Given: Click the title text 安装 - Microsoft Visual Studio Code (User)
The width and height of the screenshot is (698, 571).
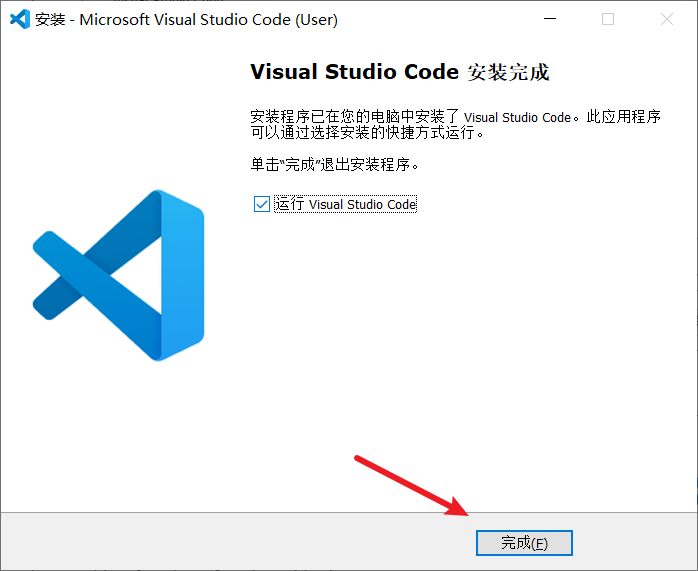Looking at the screenshot, I should pos(186,20).
